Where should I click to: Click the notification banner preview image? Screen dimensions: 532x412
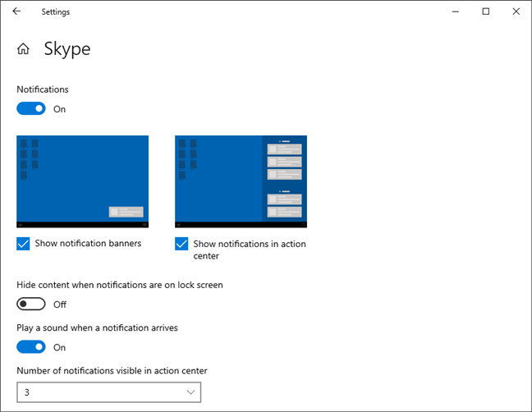click(82, 181)
